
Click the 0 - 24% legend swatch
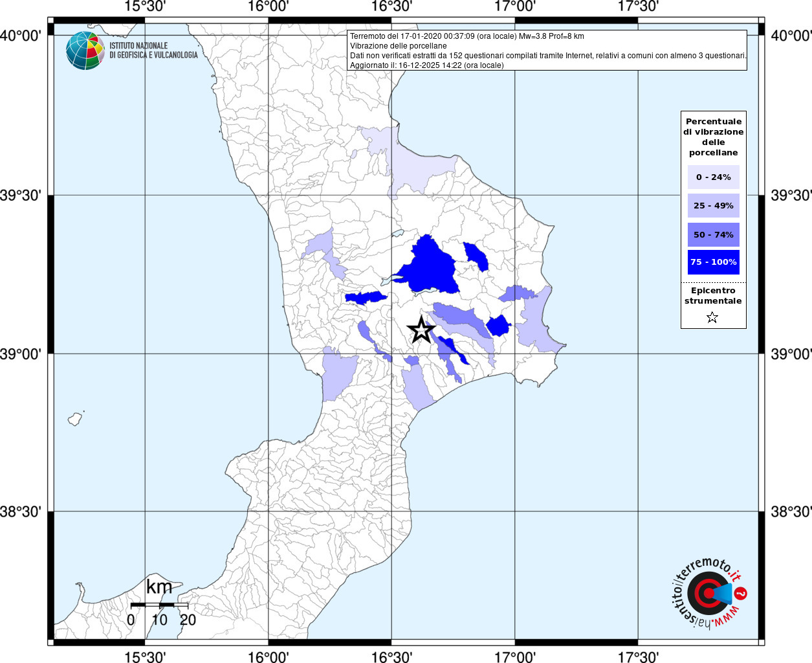(713, 177)
